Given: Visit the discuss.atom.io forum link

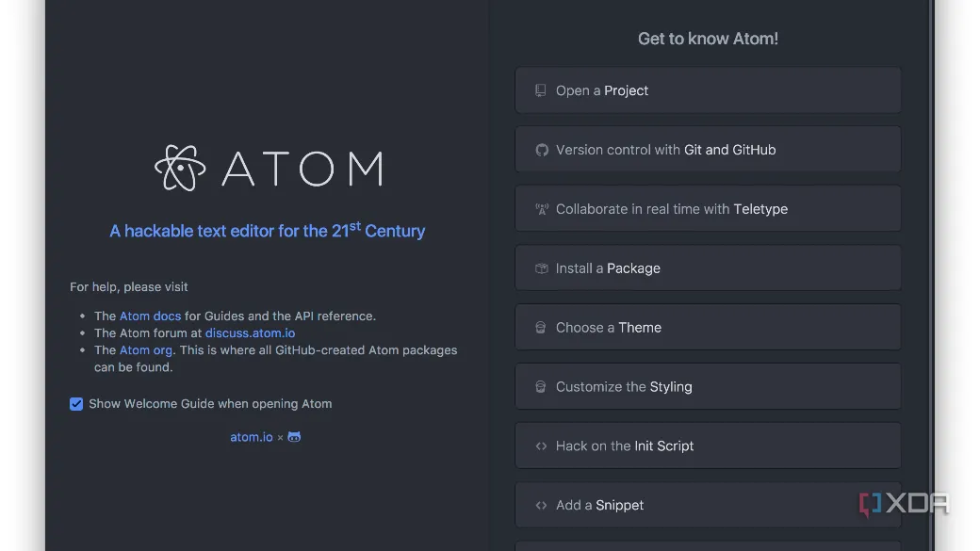Looking at the screenshot, I should (250, 333).
